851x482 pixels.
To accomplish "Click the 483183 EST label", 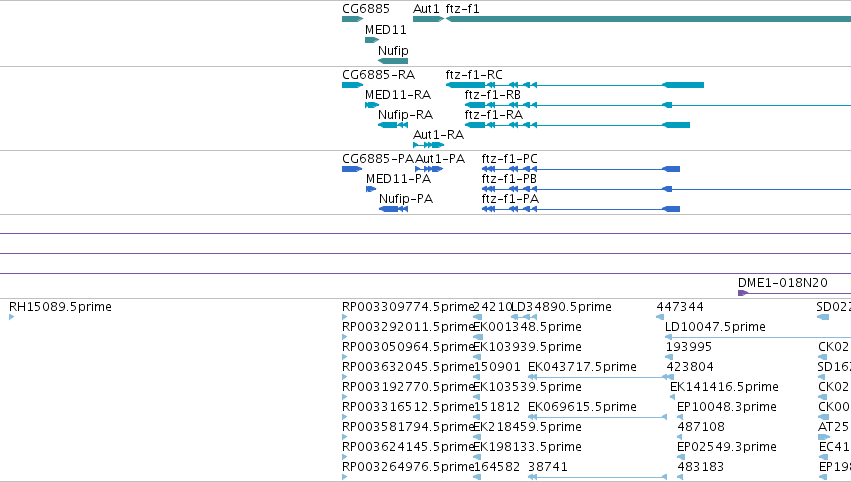I will pos(700,467).
